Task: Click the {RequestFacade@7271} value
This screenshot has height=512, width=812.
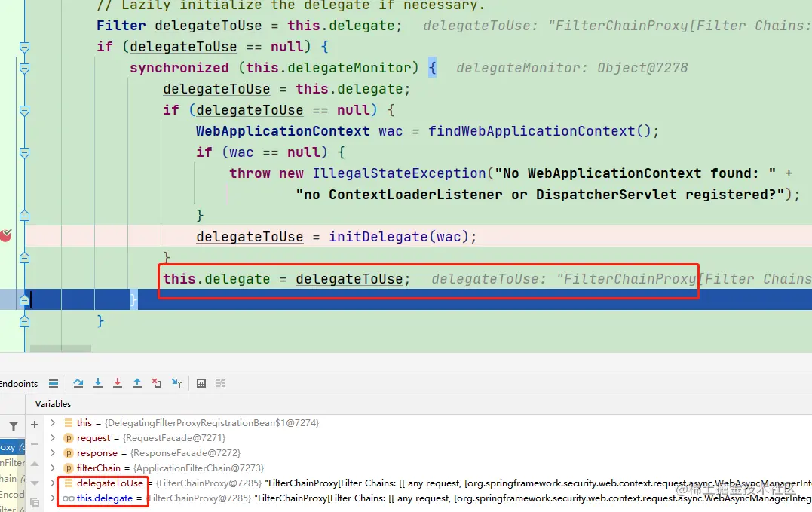Action: point(174,438)
